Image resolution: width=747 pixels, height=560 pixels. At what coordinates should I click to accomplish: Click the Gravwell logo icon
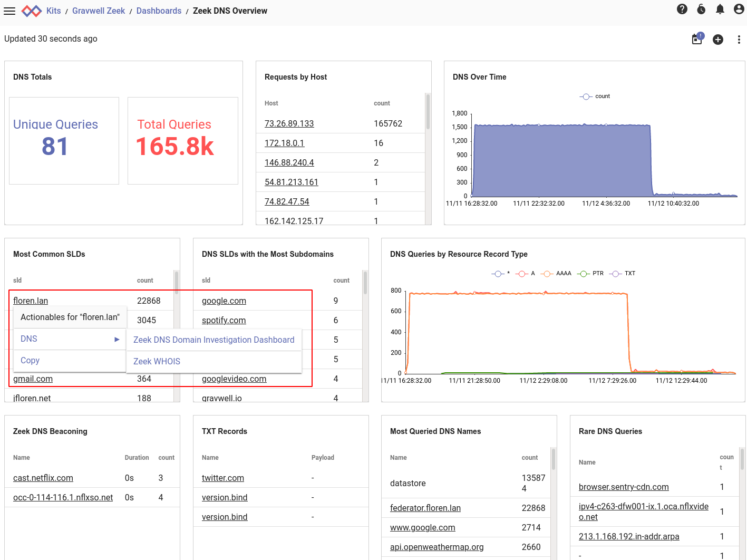[32, 11]
